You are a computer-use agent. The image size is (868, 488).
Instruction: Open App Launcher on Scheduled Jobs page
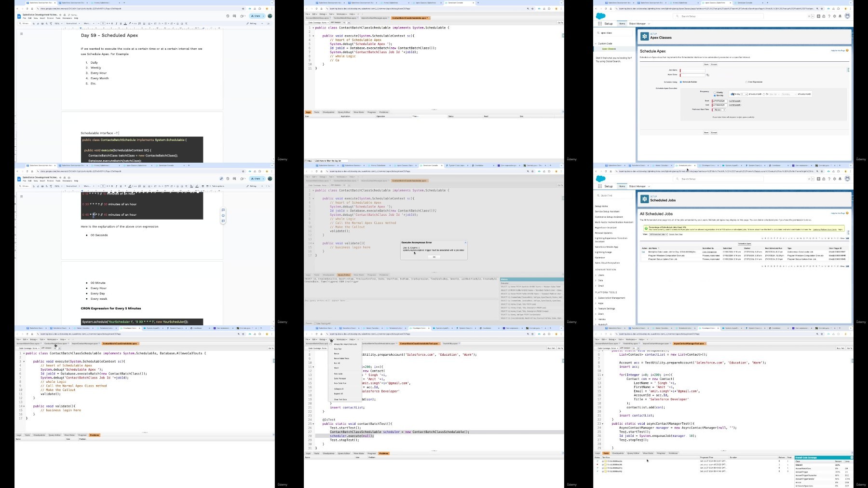600,186
